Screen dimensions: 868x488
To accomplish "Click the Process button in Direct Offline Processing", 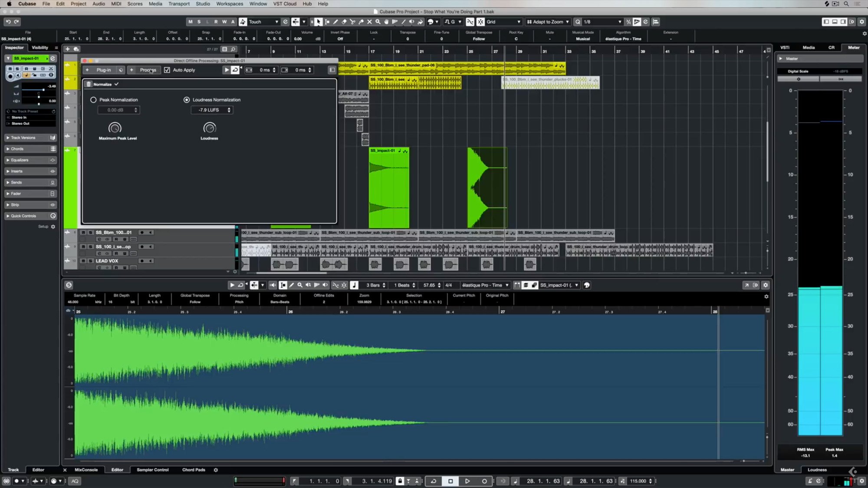I will click(x=148, y=70).
